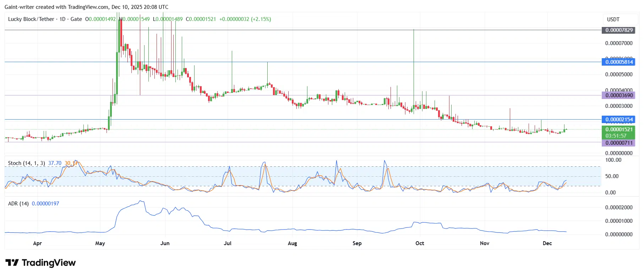Click the green 0.00001521 current price tag
This screenshot has width=644, height=276.
[x=619, y=129]
